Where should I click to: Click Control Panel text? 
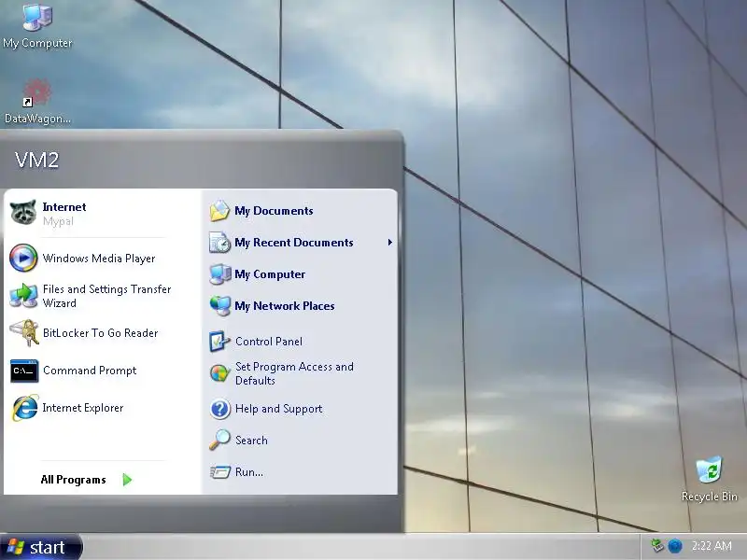pos(269,342)
